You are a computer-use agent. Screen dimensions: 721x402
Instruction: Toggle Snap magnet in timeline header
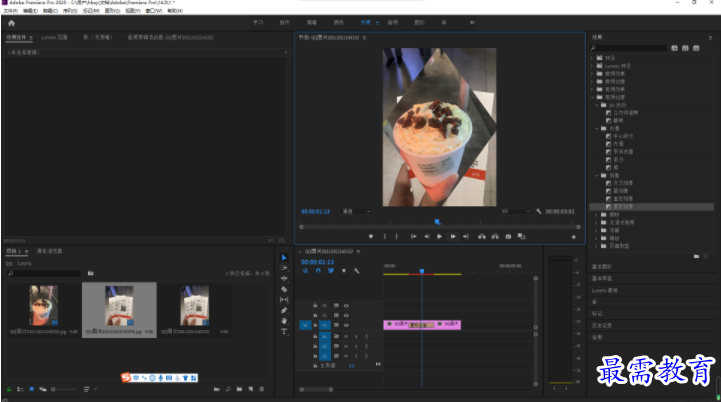[x=318, y=271]
